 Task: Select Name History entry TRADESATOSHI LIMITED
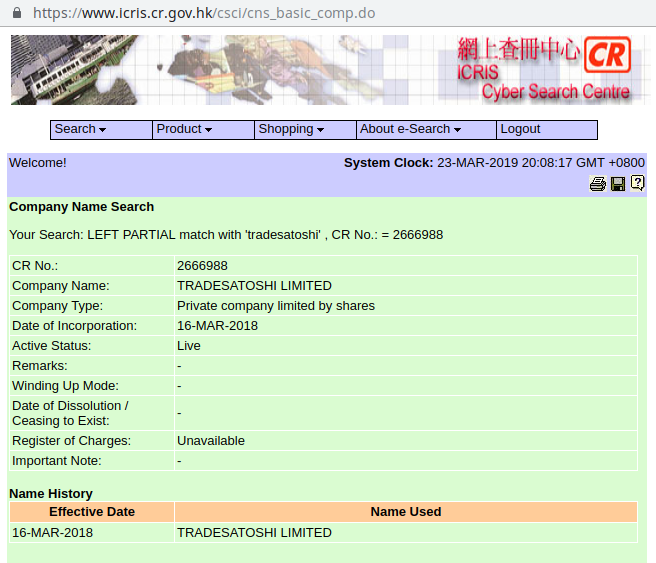tap(254, 532)
